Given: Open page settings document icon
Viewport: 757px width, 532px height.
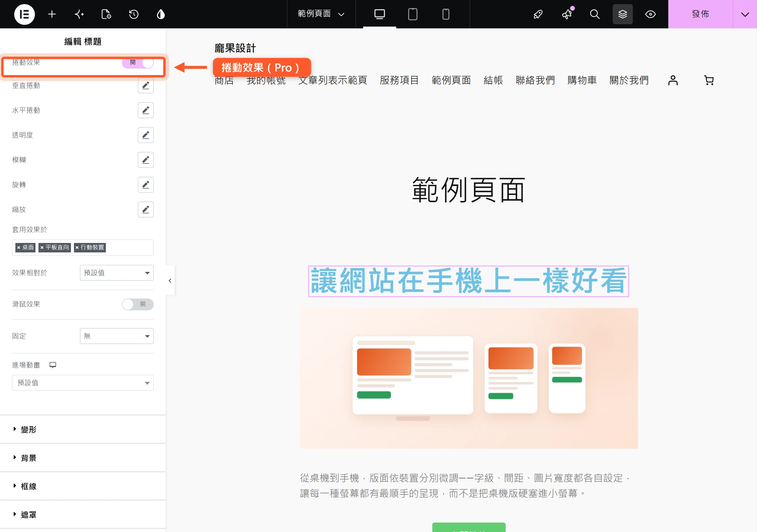Looking at the screenshot, I should [x=106, y=14].
